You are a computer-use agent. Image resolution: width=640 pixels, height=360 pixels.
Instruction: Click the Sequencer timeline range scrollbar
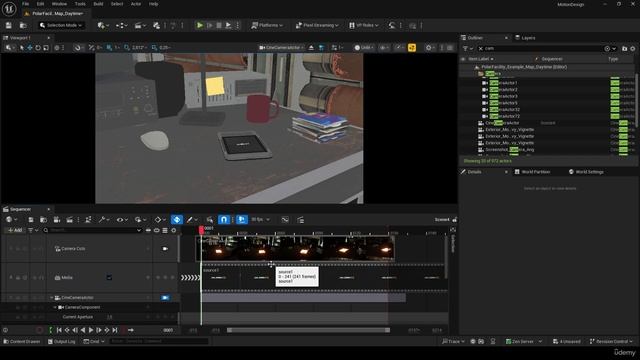point(309,330)
